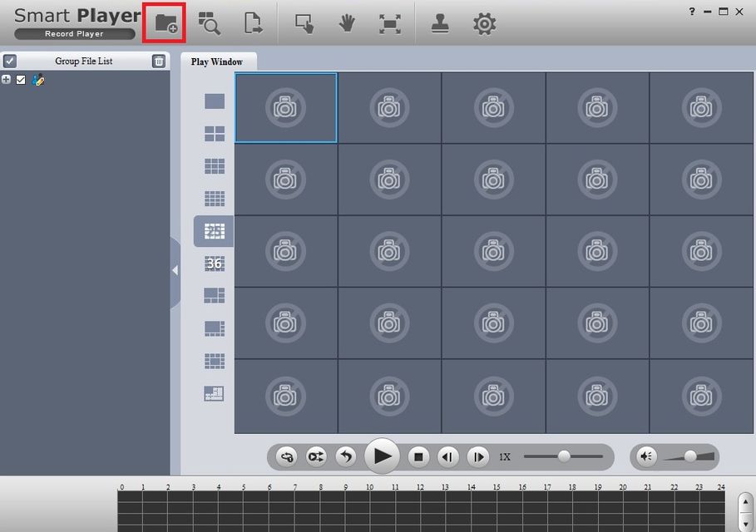
Task: Select single window layout
Action: (x=215, y=101)
